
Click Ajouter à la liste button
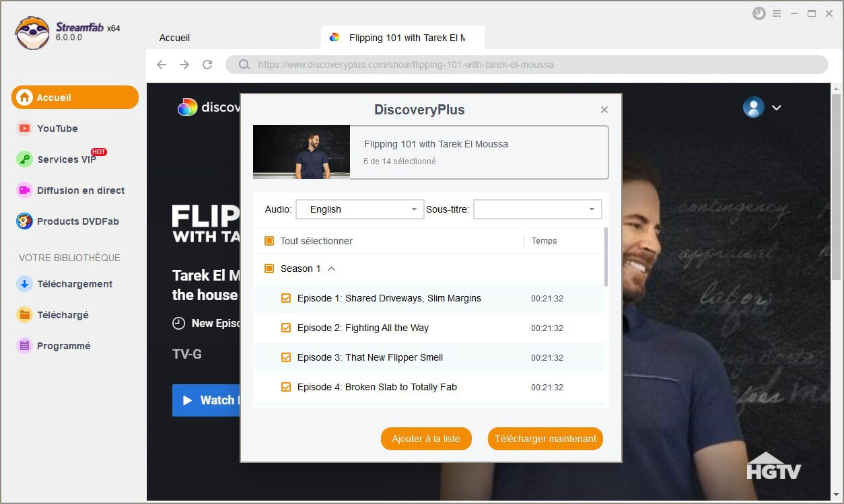[426, 439]
